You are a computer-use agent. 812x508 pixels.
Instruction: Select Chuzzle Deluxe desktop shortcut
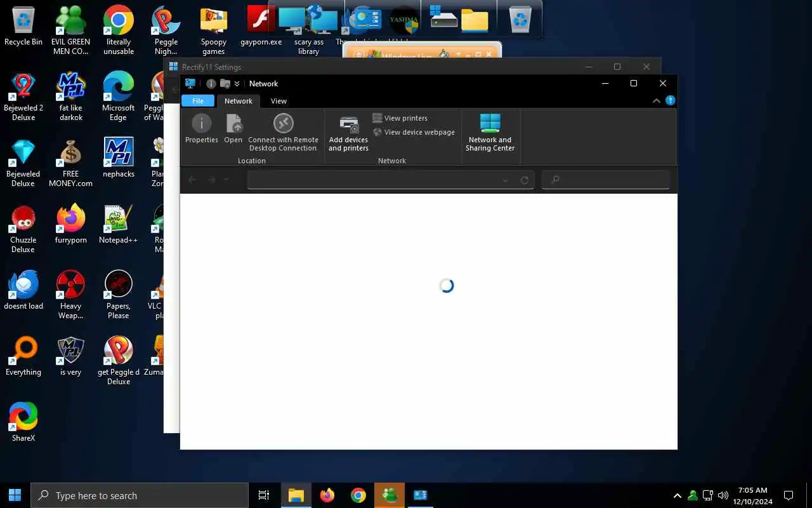(x=23, y=229)
